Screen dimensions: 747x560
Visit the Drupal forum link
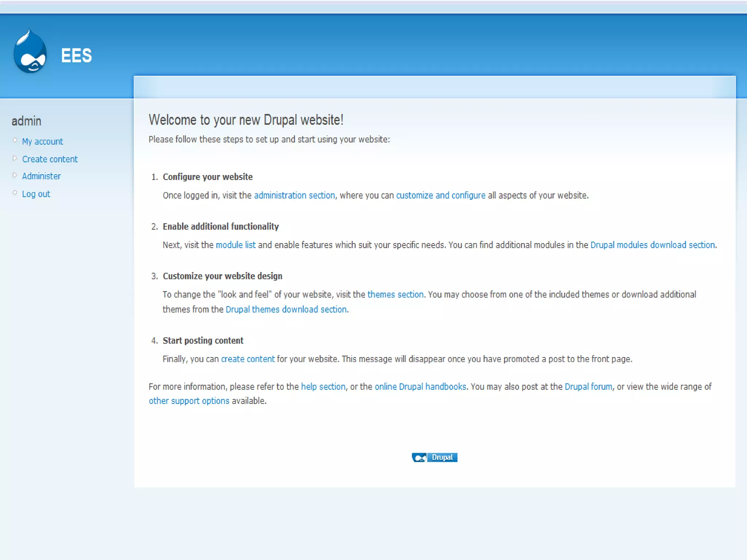tap(588, 387)
